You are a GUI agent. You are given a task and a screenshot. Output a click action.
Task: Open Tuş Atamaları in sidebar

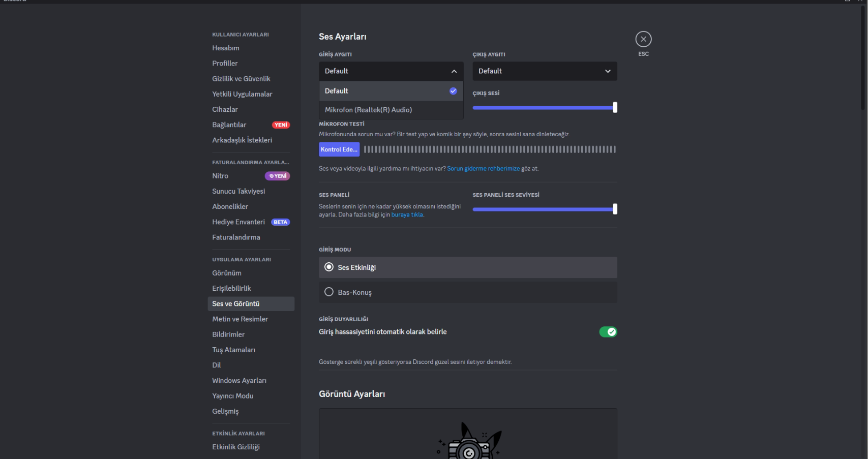click(233, 350)
